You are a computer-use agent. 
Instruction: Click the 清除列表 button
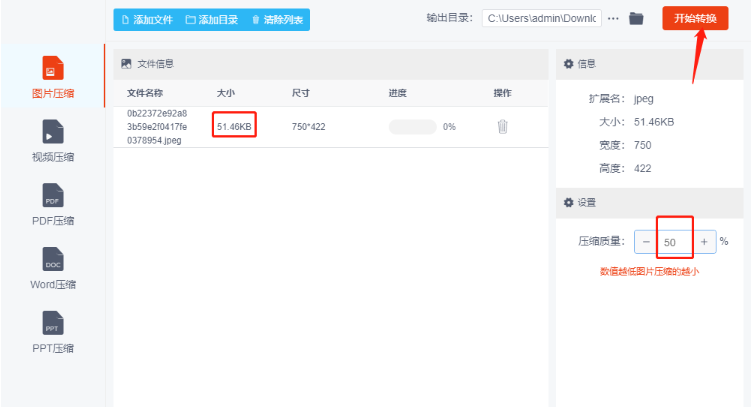pyautogui.click(x=277, y=20)
